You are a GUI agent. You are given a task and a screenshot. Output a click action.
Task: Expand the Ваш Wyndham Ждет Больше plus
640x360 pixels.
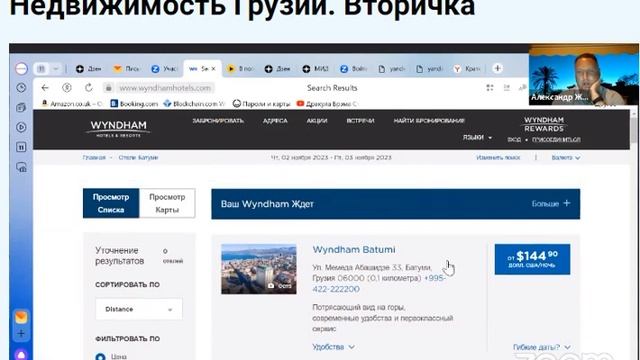(551, 203)
